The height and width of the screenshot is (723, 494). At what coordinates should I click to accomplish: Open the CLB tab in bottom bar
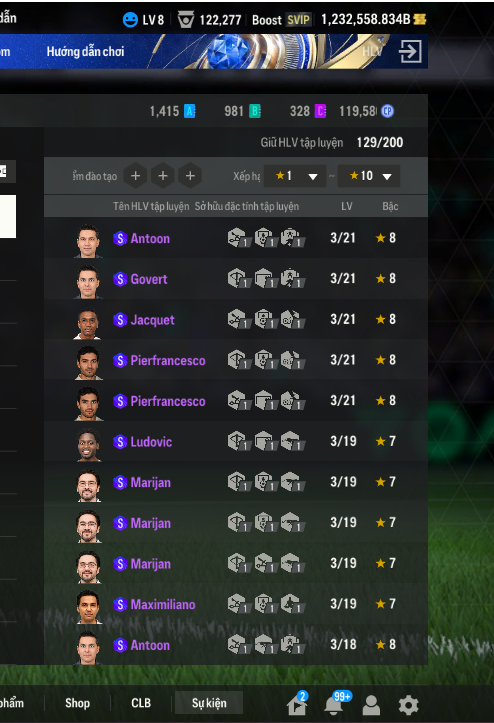pos(141,703)
